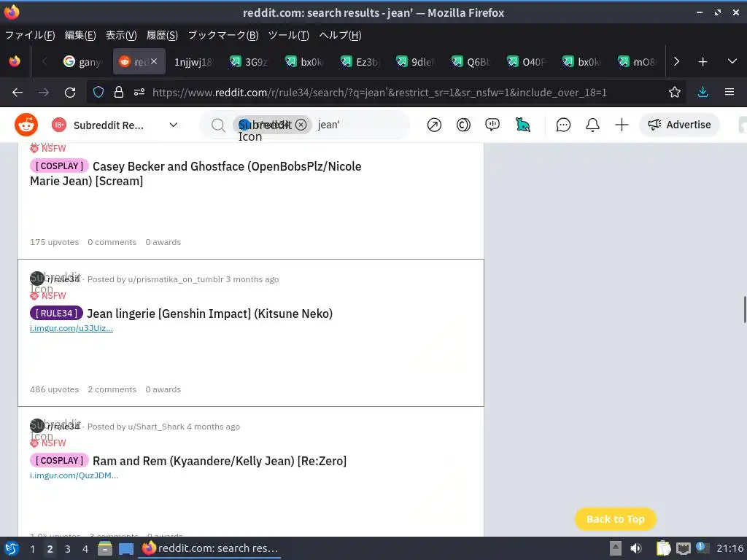The image size is (747, 560).
Task: Click the green narwhal mascot icon
Action: click(x=522, y=125)
